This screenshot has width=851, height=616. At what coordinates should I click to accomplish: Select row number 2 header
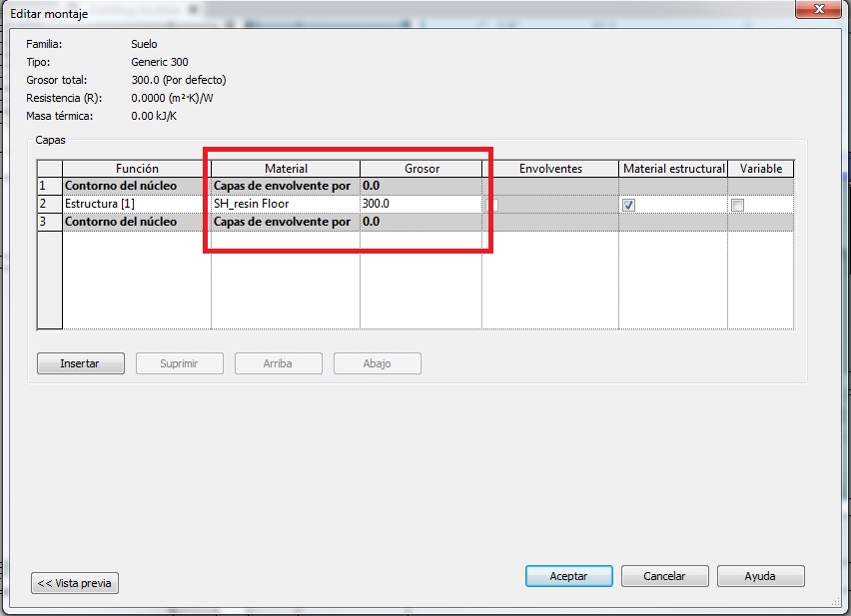[x=44, y=204]
